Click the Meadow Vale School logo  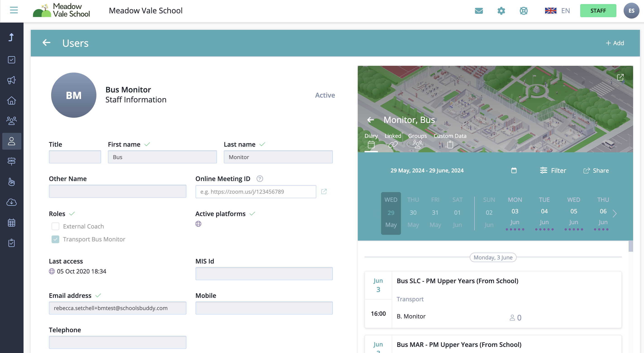point(61,10)
